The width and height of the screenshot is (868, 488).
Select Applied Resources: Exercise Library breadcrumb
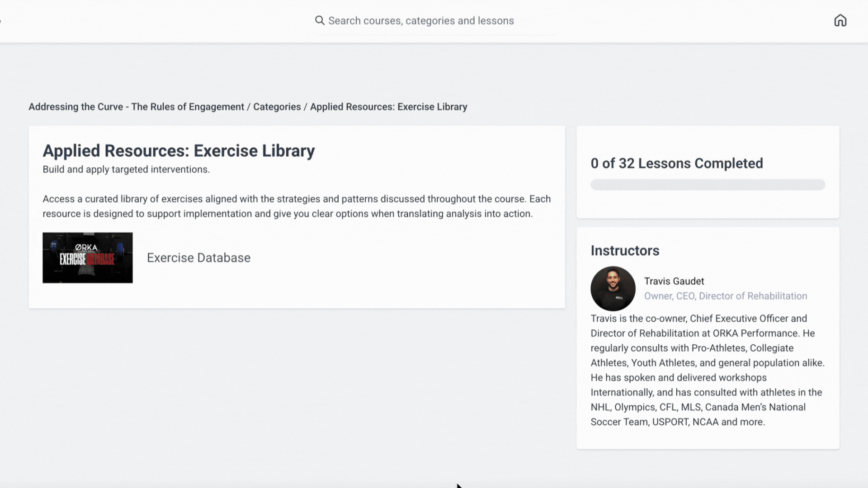[x=388, y=107]
